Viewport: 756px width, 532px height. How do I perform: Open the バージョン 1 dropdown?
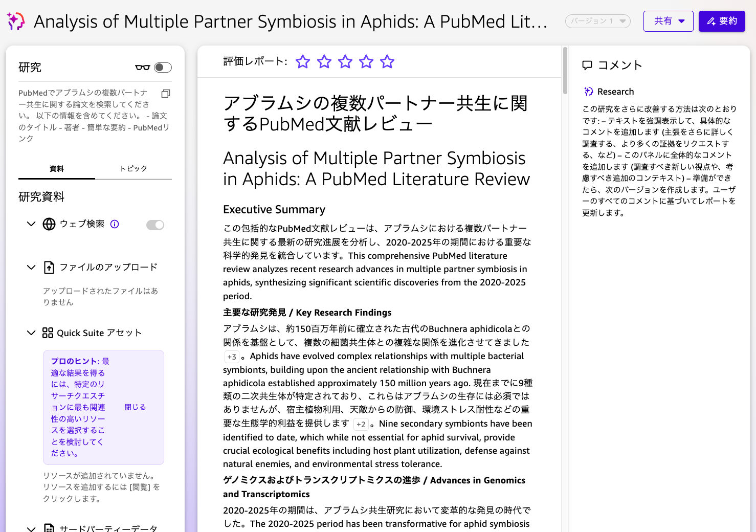click(x=597, y=21)
